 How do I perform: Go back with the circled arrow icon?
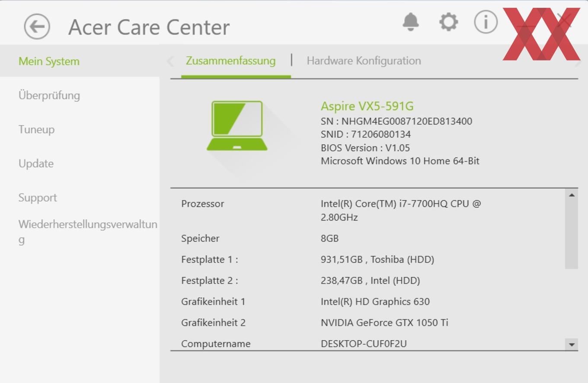click(x=37, y=27)
